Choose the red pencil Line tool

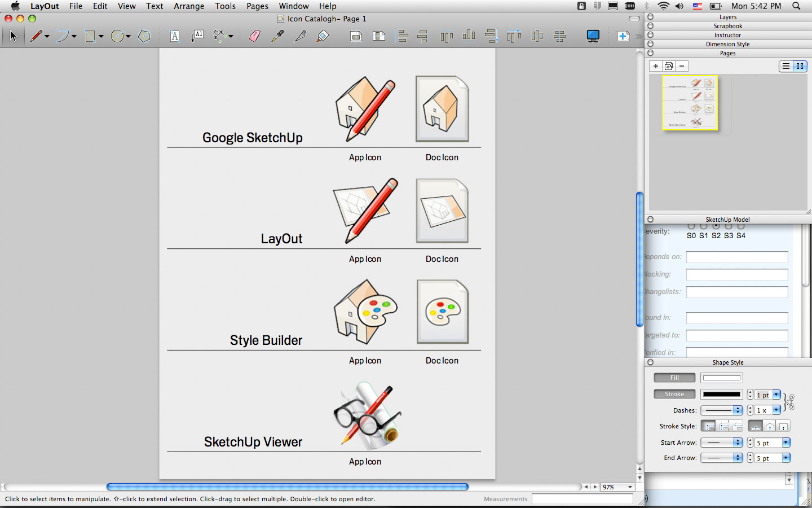click(36, 36)
